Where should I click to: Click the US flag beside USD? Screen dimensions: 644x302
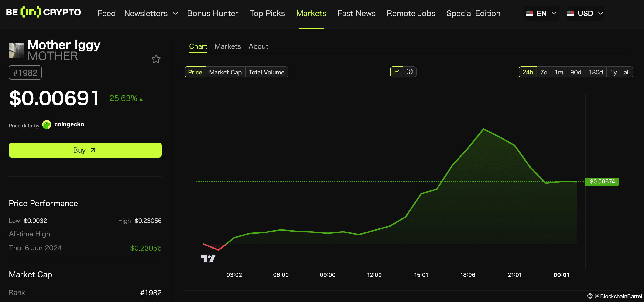570,13
